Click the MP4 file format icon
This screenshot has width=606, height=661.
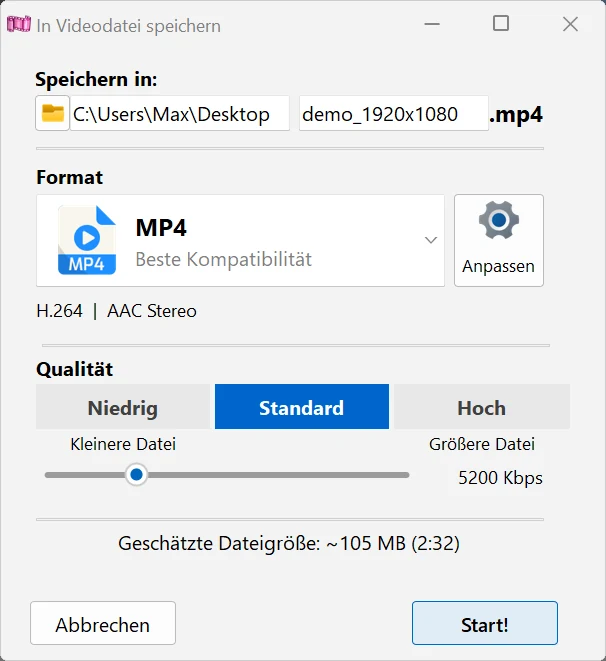[x=87, y=240]
